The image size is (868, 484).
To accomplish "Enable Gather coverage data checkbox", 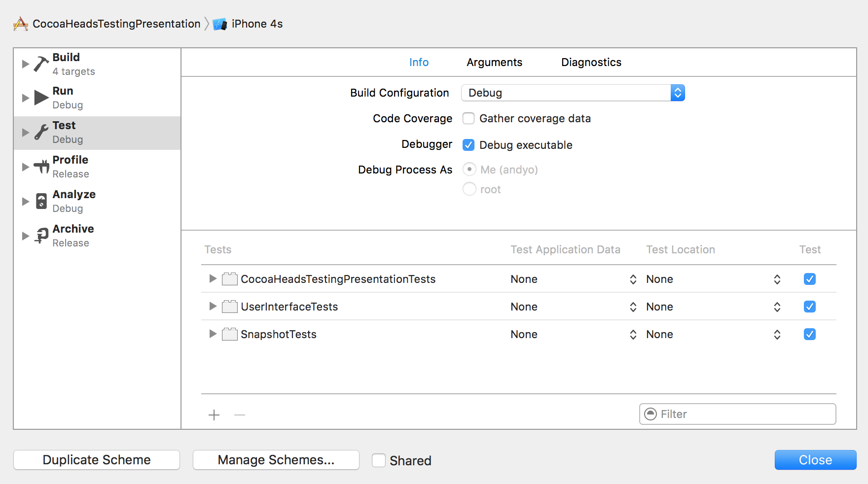I will pyautogui.click(x=469, y=118).
